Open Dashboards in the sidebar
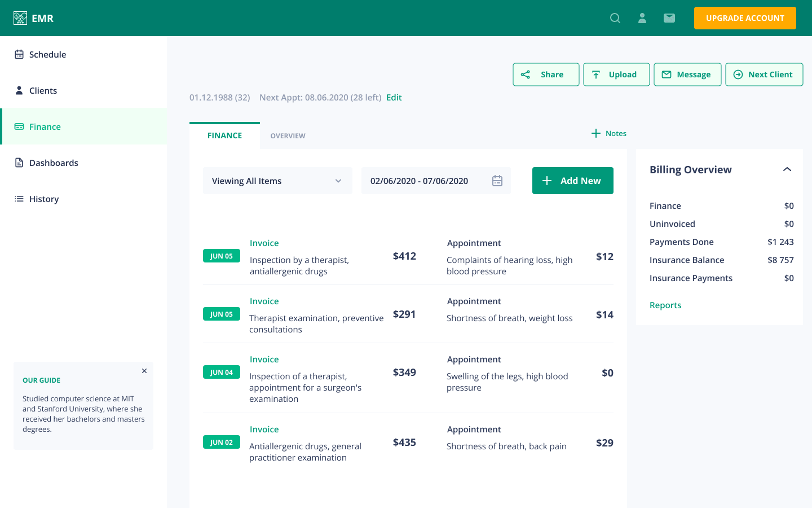 click(x=54, y=163)
